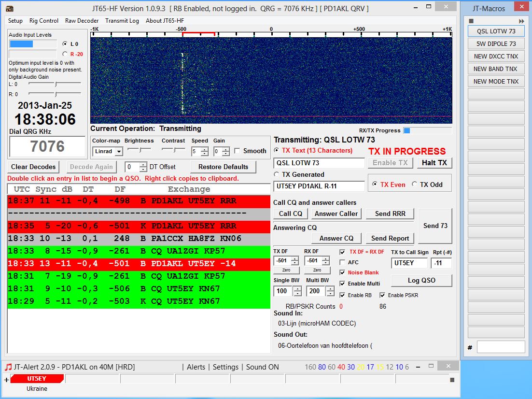Click the TX Text input field
The width and height of the screenshot is (532, 399).
[319, 163]
